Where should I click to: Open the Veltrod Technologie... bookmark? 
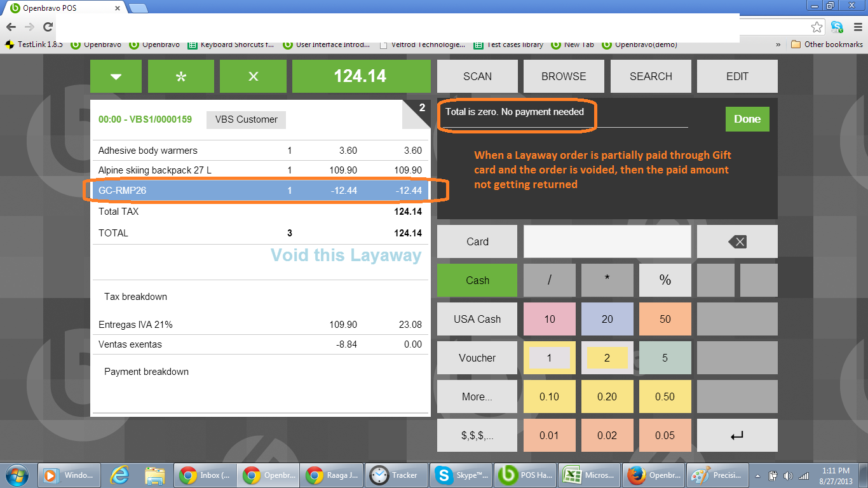pyautogui.click(x=422, y=44)
